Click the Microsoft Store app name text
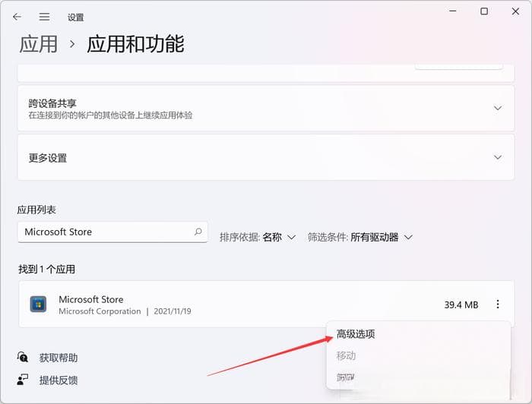532x404 pixels. click(91, 300)
